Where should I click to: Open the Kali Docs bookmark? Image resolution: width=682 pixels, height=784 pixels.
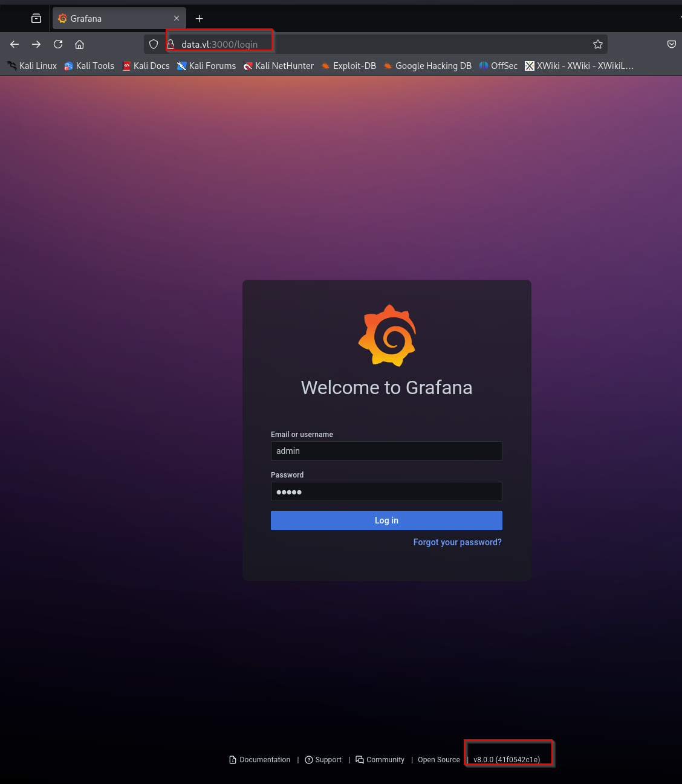146,66
